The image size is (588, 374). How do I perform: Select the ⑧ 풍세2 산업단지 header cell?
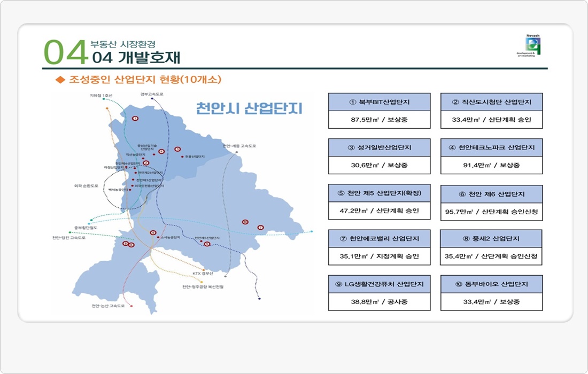point(491,239)
